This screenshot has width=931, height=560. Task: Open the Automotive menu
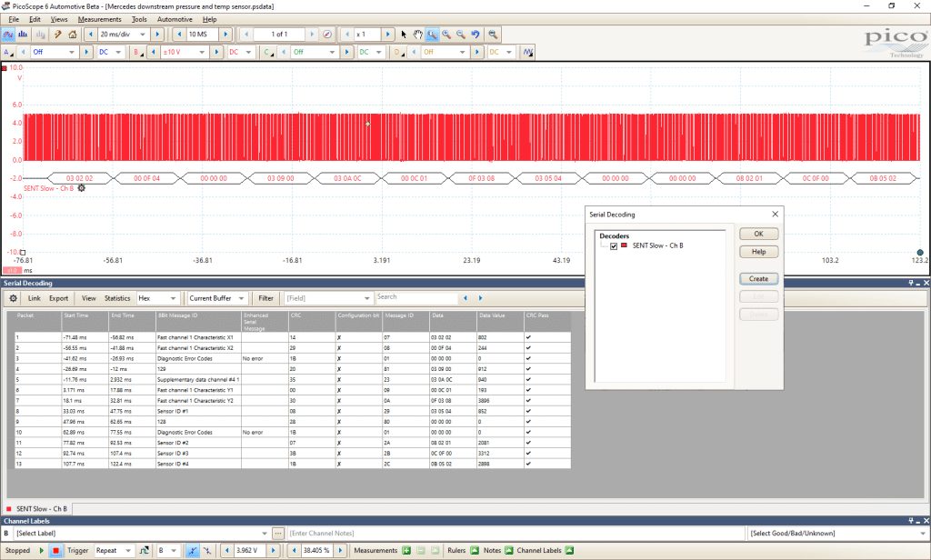tap(175, 19)
